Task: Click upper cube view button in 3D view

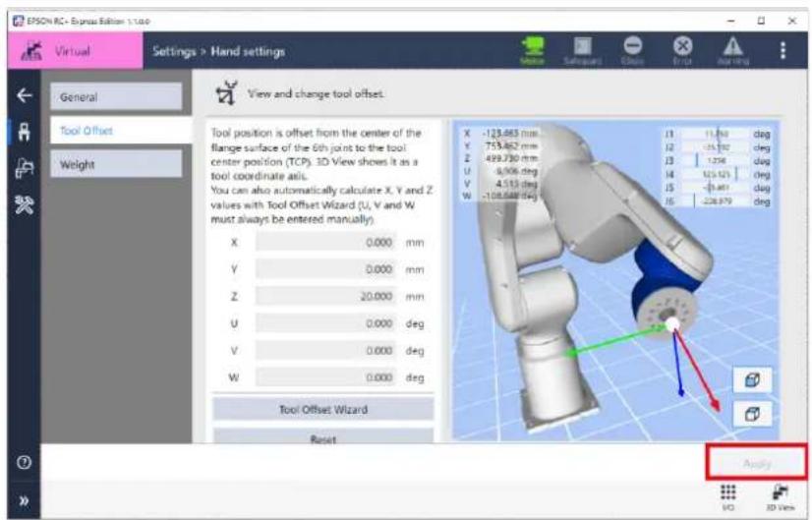Action: coord(752,380)
